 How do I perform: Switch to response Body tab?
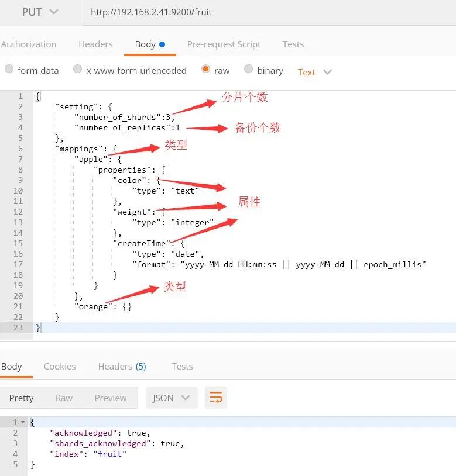point(12,367)
